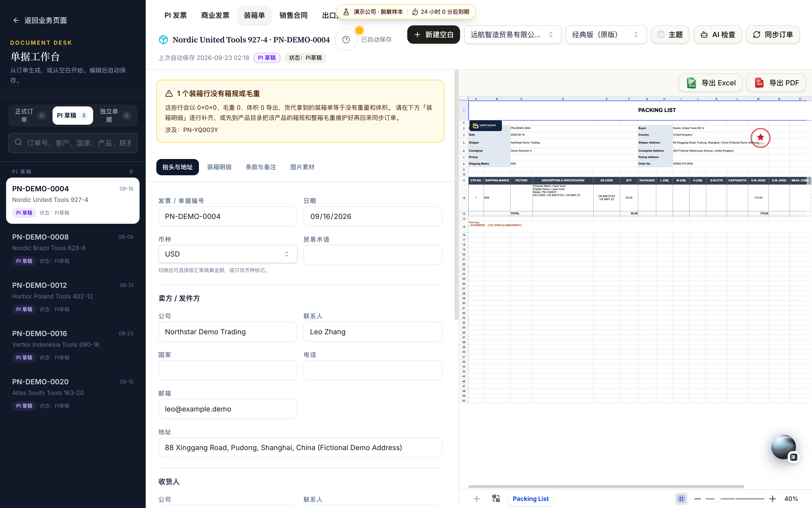
Task: Click the AI check robot icon
Action: pos(704,35)
